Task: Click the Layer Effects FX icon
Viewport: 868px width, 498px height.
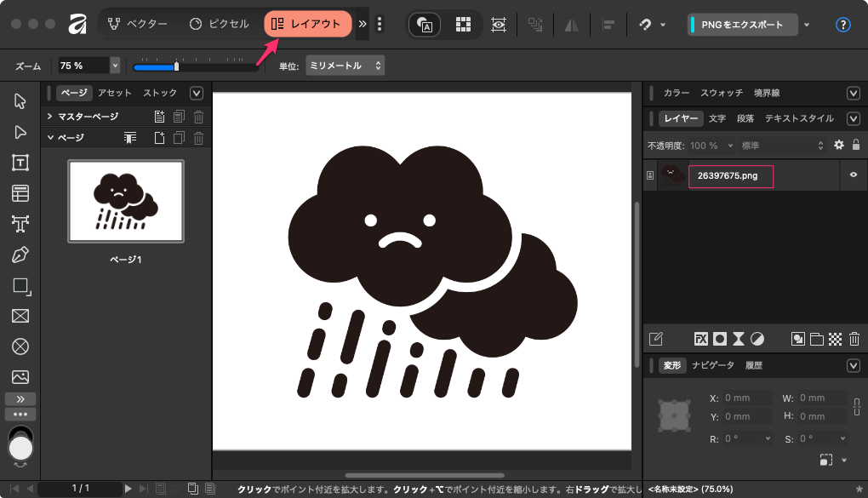Action: click(701, 339)
